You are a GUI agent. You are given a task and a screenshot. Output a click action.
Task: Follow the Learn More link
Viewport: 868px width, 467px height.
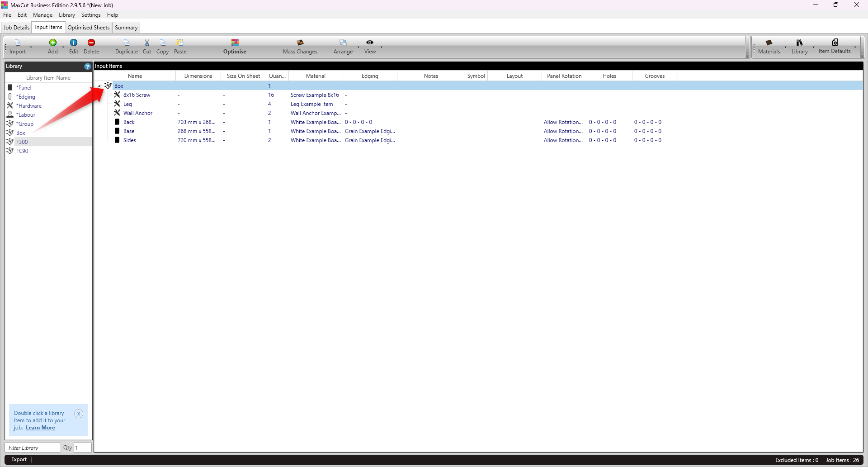click(x=40, y=428)
